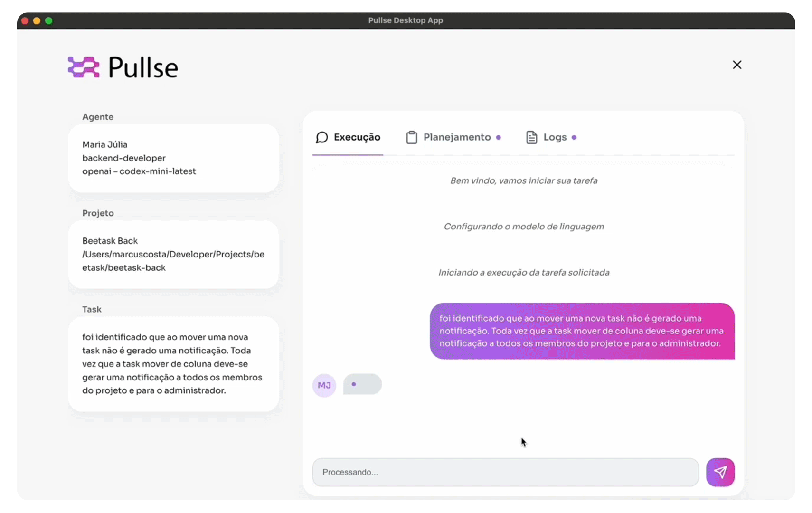Screen dimensions: 812x513
Task: Click the chat bubble icon beside Execução
Action: pyautogui.click(x=322, y=137)
